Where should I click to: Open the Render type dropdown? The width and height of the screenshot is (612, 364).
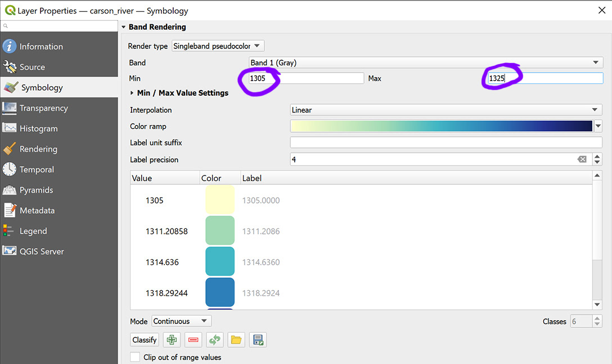[218, 46]
